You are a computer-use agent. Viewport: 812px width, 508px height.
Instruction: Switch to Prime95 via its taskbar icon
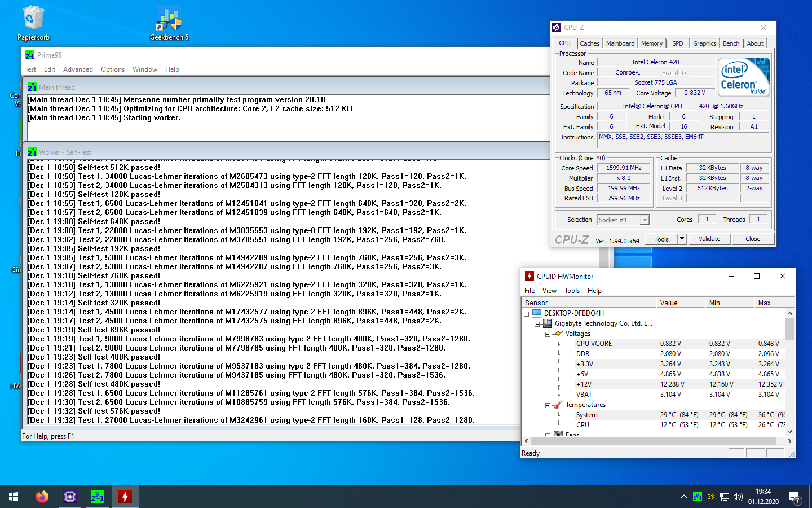97,496
